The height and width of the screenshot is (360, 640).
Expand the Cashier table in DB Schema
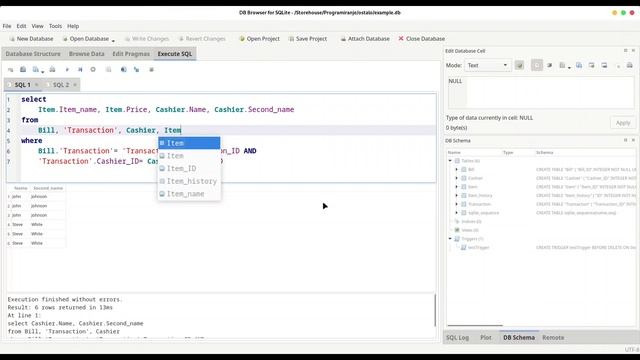tap(457, 178)
